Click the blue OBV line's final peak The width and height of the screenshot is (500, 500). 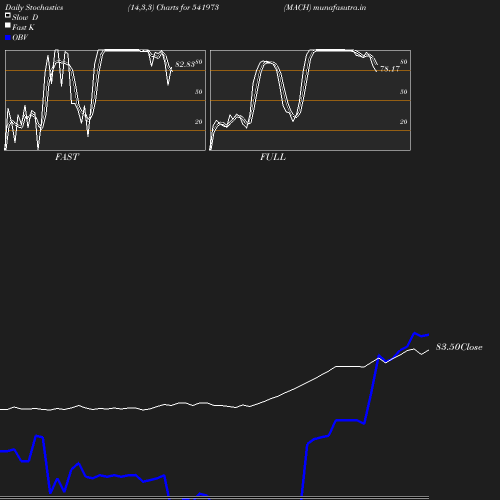tap(415, 333)
